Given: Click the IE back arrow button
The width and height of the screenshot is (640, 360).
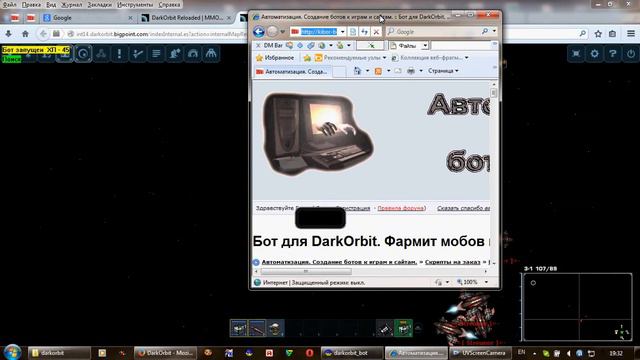Looking at the screenshot, I should coord(259,31).
